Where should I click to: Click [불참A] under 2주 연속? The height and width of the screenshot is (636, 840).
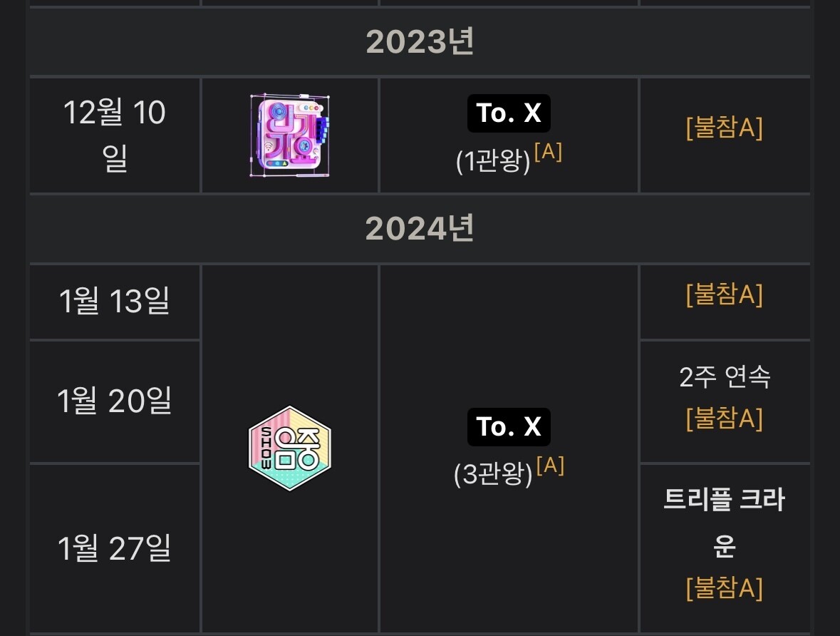click(724, 419)
